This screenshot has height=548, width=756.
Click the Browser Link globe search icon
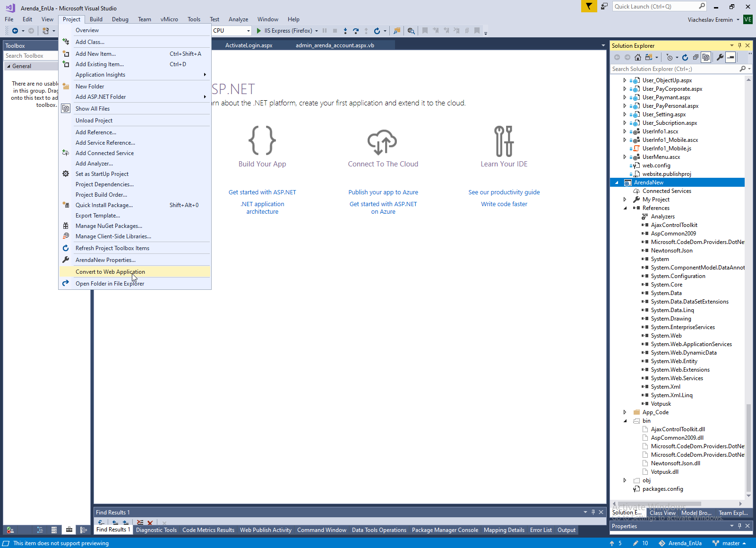(x=411, y=31)
